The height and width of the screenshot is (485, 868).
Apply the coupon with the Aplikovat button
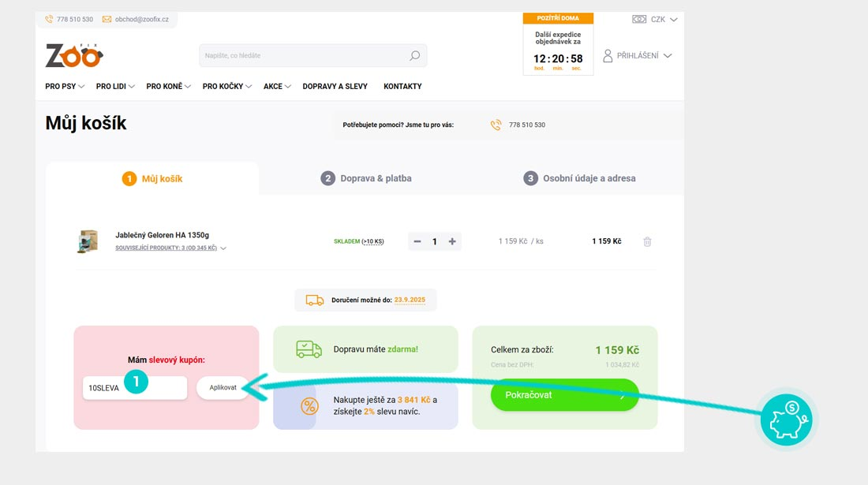pos(223,388)
